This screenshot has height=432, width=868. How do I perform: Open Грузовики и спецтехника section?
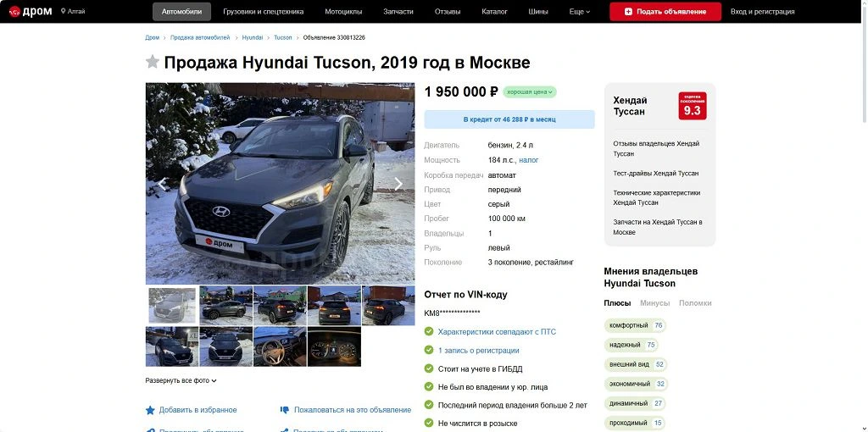pos(264,11)
